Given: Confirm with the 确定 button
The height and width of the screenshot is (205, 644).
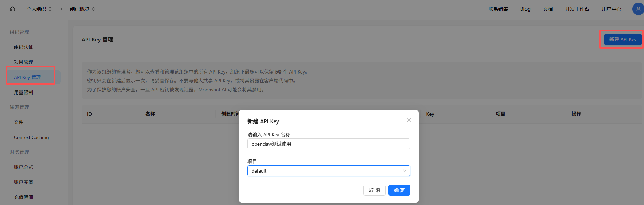Looking at the screenshot, I should 399,190.
